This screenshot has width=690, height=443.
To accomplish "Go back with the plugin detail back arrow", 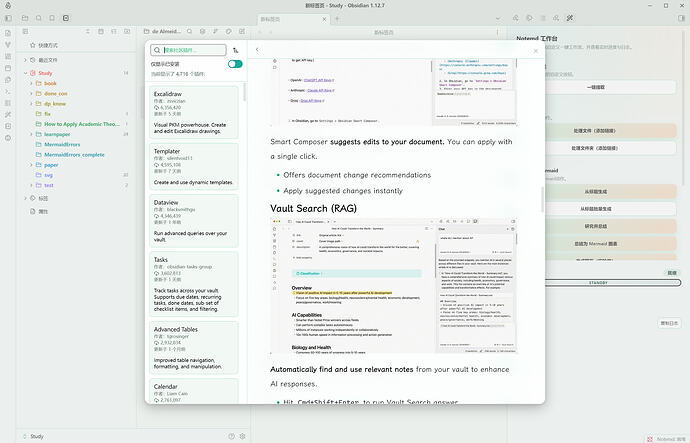I will [257, 50].
